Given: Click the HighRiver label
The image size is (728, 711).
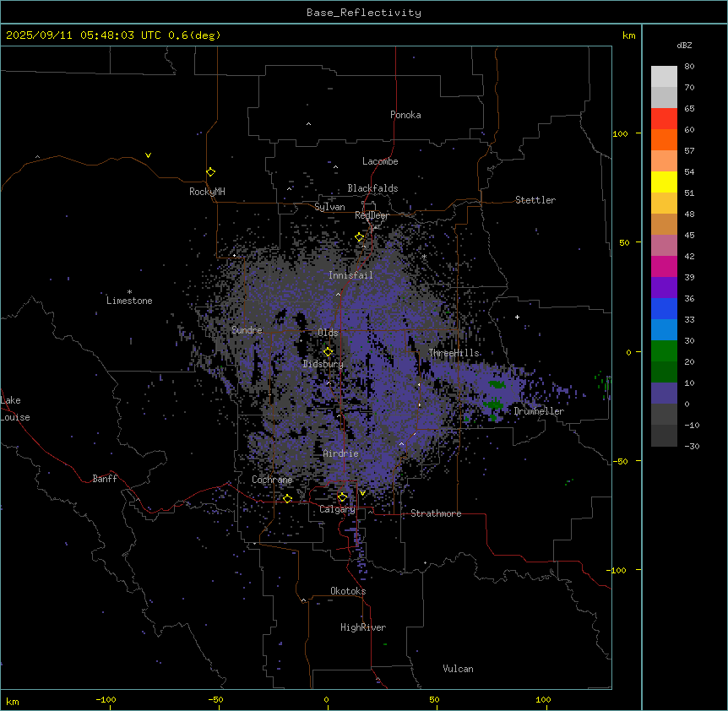Looking at the screenshot, I should (x=363, y=627).
